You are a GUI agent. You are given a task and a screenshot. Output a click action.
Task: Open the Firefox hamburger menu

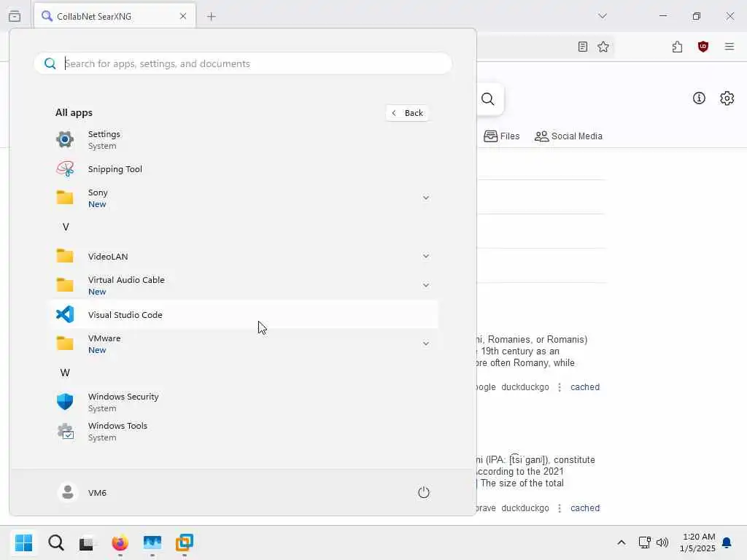729,47
